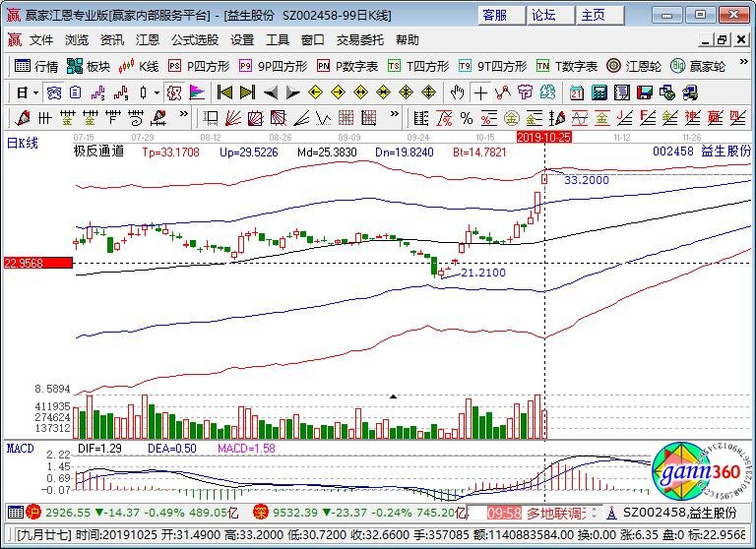This screenshot has height=549, width=756.
Task: Expand the top toolbar overflow chevron
Action: click(743, 62)
